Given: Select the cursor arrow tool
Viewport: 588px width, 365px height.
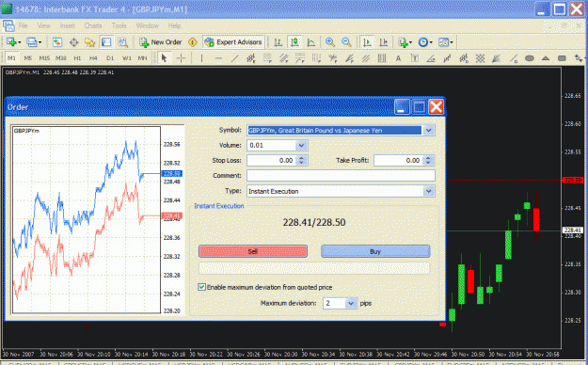Looking at the screenshot, I should point(164,58).
